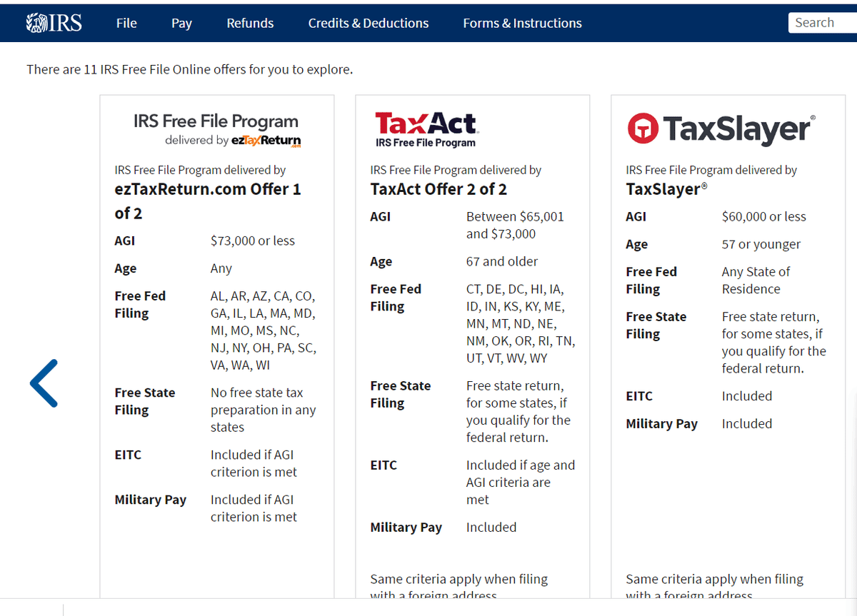Open the TaxAct IRS Free File logo
The width and height of the screenshot is (857, 616).
[x=426, y=129]
